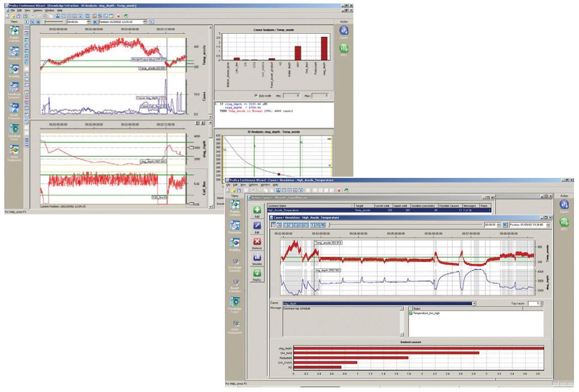The height and width of the screenshot is (392, 579).
Task: Launch Cause+ action in Knowledge Extraction window
Action: pos(344,32)
